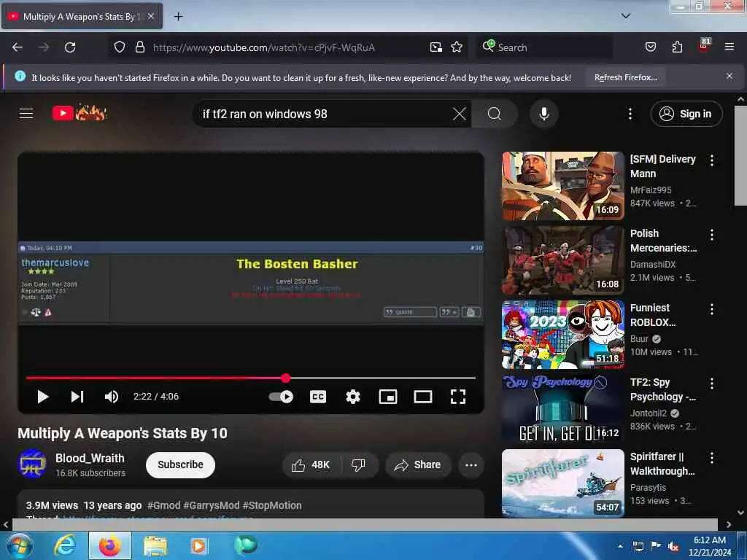
Task: Go back to the previous page
Action: tap(18, 47)
